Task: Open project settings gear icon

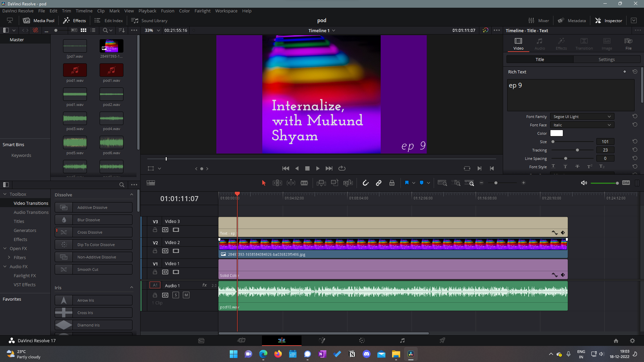Action: point(632,341)
